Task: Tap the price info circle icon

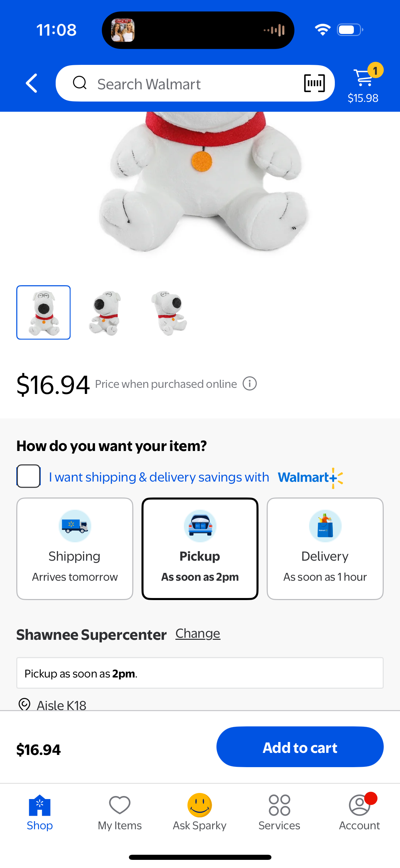Action: click(x=250, y=384)
